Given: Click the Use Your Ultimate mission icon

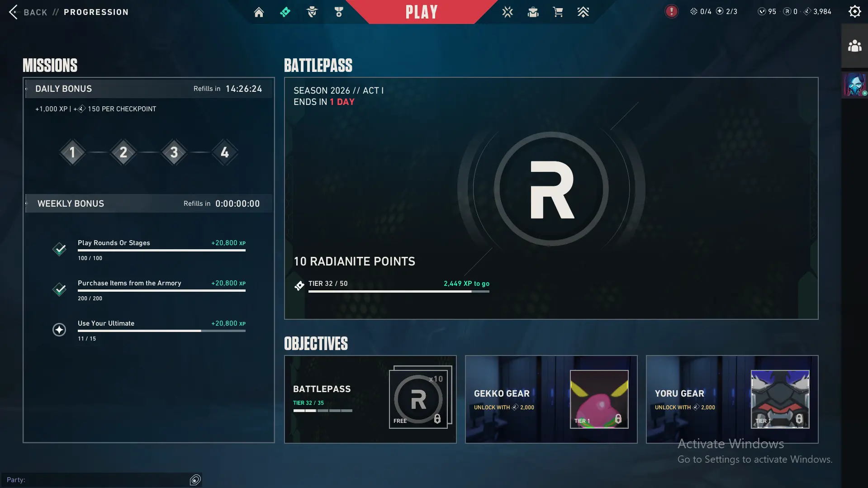Looking at the screenshot, I should coord(59,330).
